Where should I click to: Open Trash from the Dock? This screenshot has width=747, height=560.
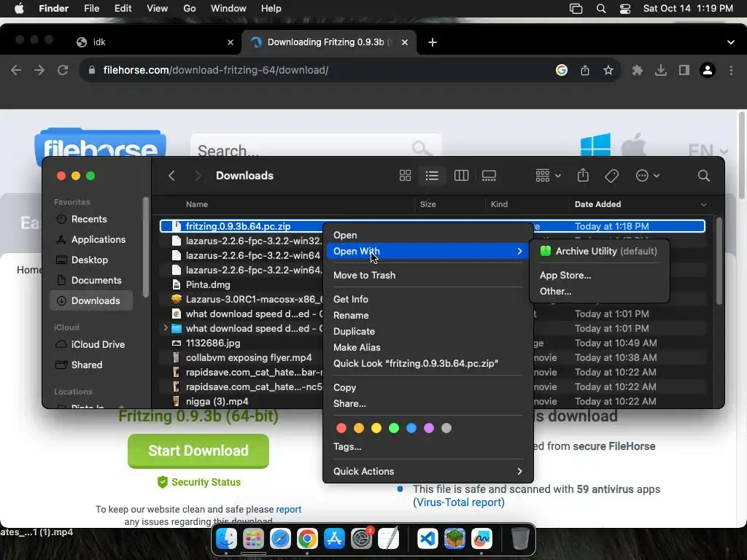[x=519, y=539]
